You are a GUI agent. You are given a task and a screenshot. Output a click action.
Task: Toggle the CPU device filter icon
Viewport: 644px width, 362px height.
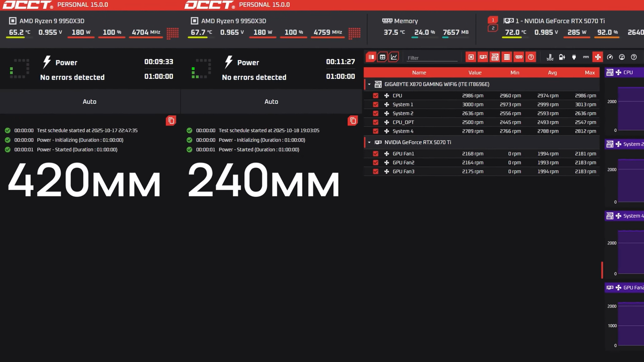471,57
